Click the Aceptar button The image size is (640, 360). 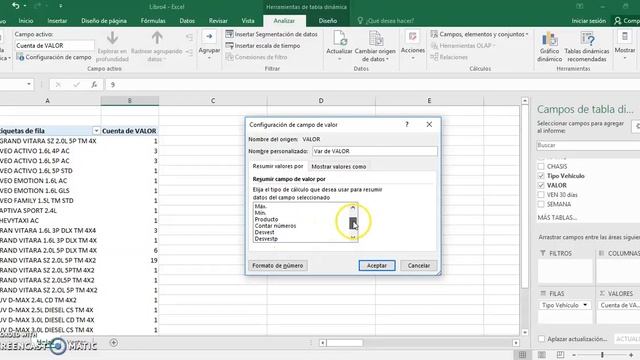[x=377, y=265]
